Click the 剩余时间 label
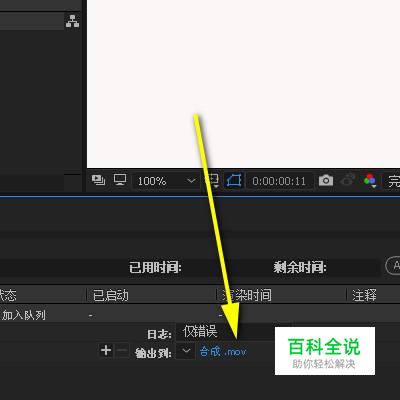Image resolution: width=400 pixels, height=400 pixels. (x=300, y=267)
